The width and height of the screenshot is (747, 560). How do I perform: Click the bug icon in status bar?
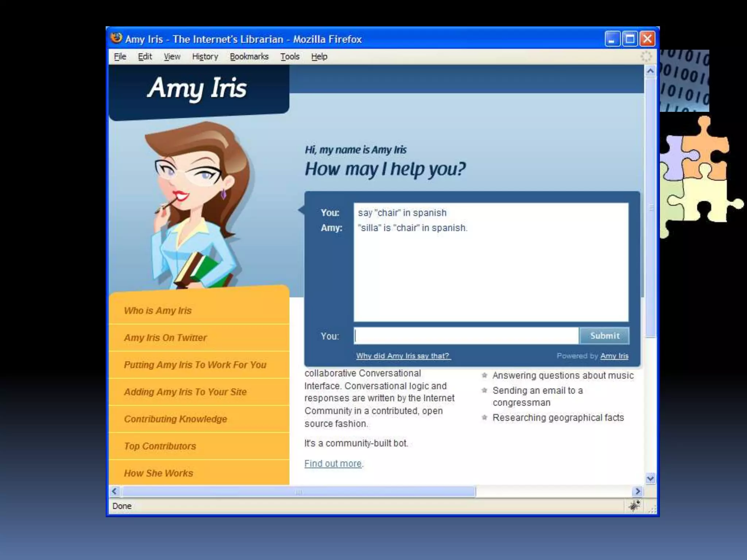tap(634, 506)
